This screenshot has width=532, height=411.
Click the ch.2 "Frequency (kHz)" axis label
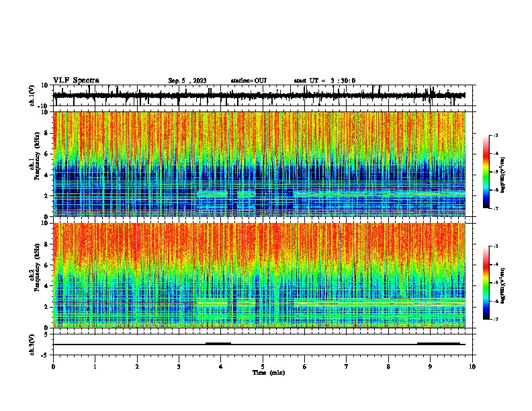[x=37, y=267]
